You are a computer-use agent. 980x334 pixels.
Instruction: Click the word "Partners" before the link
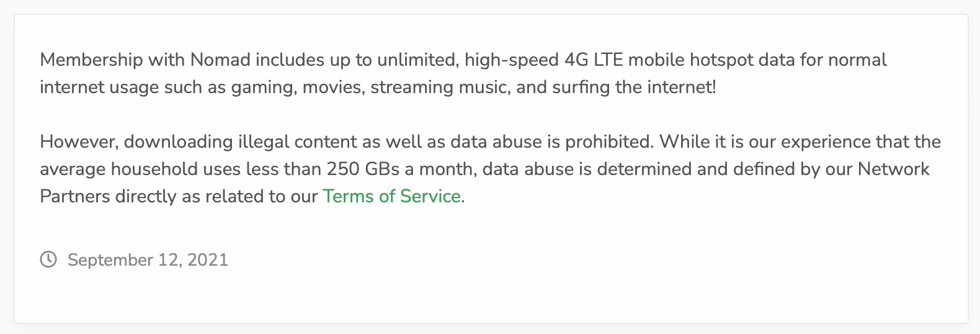pyautogui.click(x=75, y=196)
